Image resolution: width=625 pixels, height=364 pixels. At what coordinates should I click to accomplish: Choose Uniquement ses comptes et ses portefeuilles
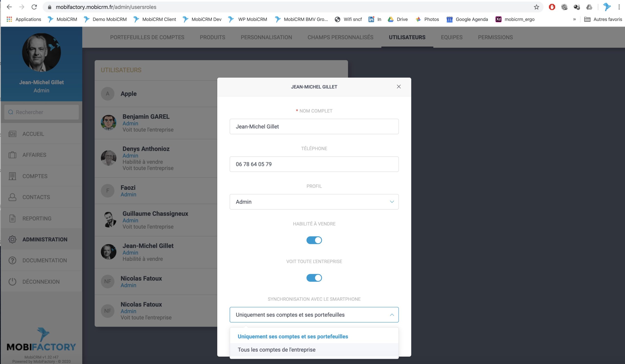[293, 336]
